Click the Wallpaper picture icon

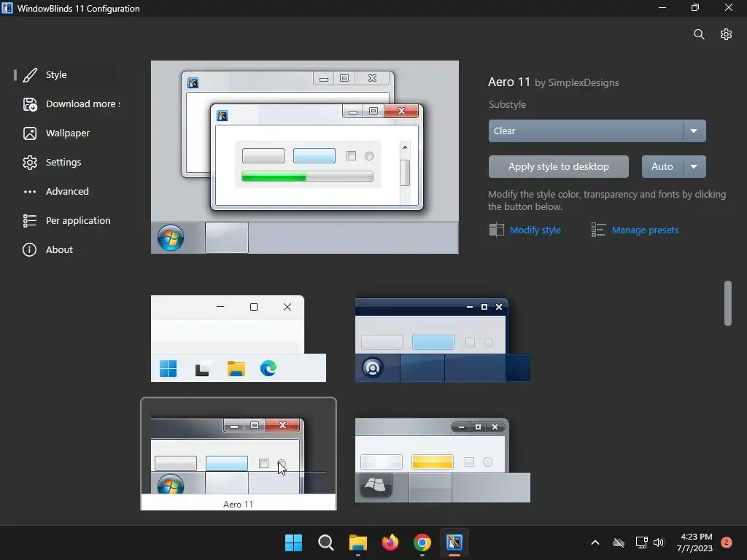click(29, 133)
